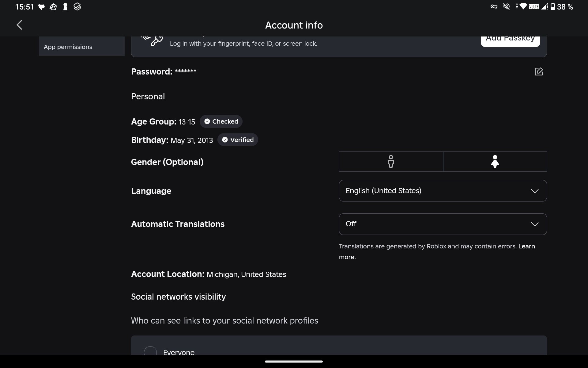The width and height of the screenshot is (588, 368).
Task: Select the female gender icon
Action: pyautogui.click(x=495, y=162)
